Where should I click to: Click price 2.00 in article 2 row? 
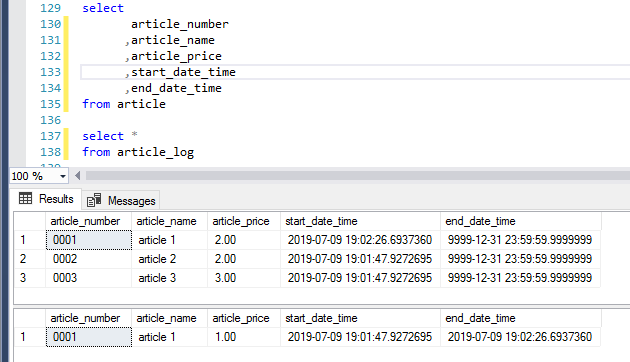243,259
